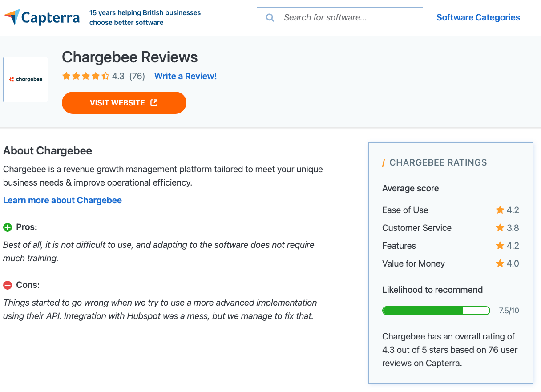Select the half-filled fifth star rating icon
Image resolution: width=541 pixels, height=392 pixels.
(105, 76)
